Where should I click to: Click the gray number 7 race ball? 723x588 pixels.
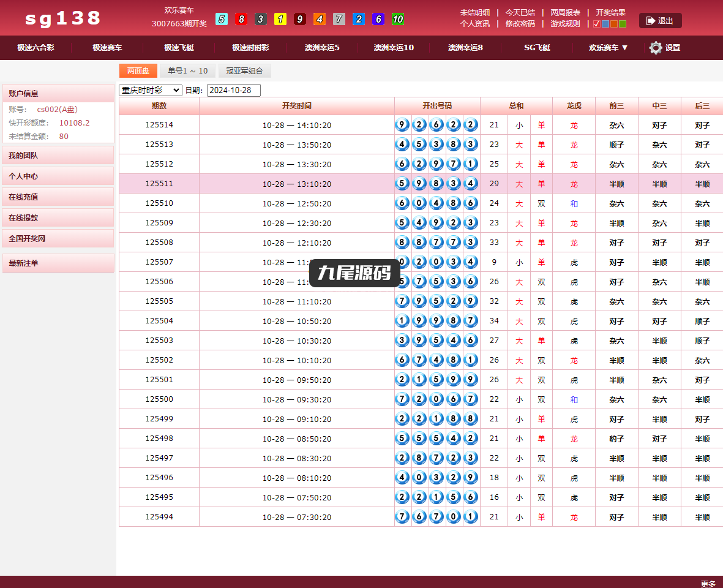tap(339, 19)
